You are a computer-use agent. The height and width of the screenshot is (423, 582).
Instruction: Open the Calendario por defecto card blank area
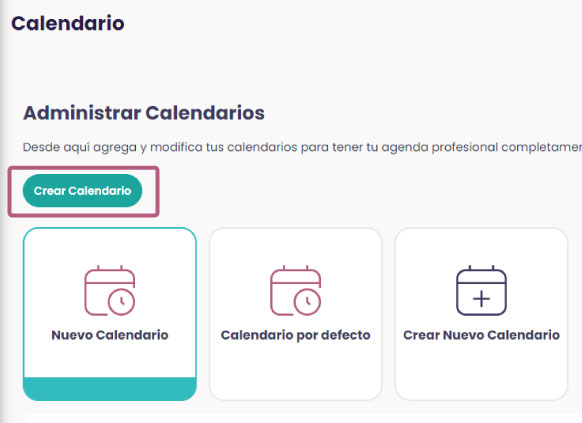(x=295, y=369)
